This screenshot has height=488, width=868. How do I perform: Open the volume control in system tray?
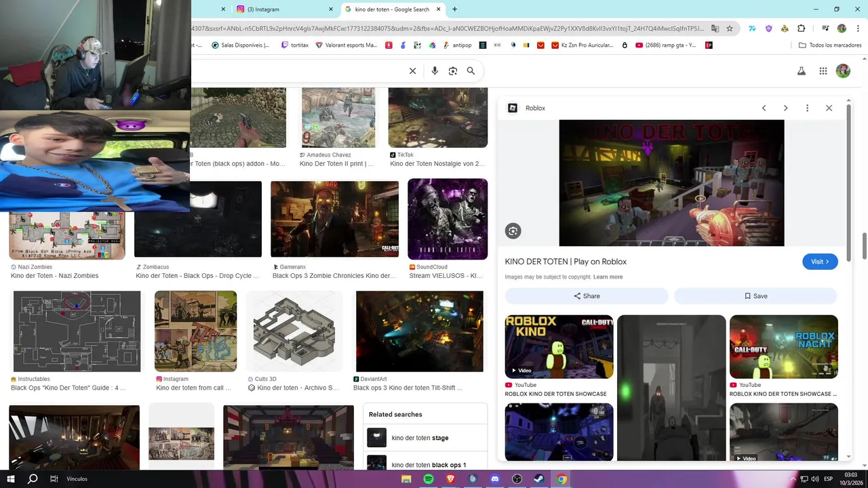click(x=814, y=479)
